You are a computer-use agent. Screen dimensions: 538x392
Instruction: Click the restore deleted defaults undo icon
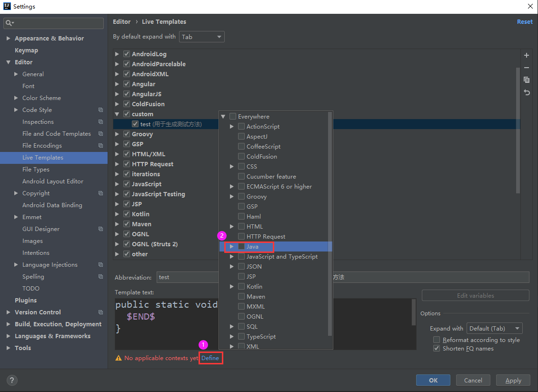526,92
